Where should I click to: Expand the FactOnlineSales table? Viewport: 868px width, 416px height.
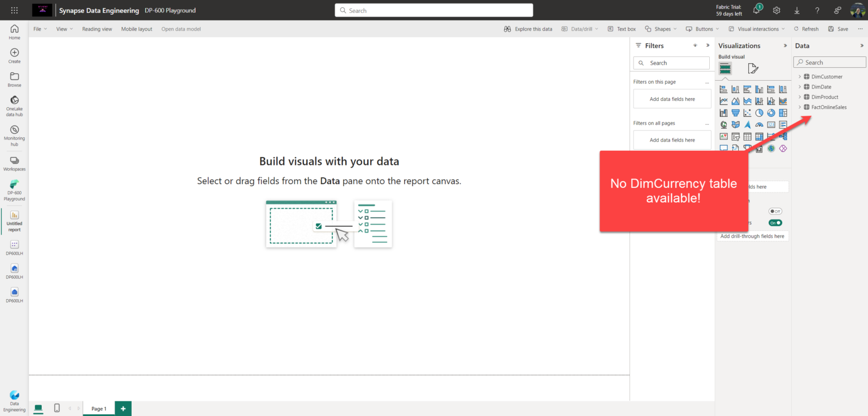[800, 107]
